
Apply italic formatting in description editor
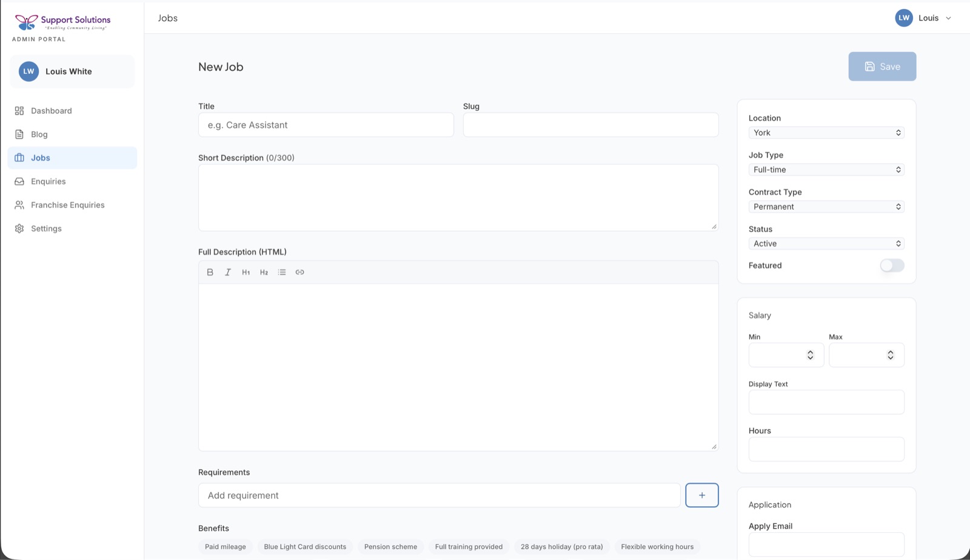(228, 272)
